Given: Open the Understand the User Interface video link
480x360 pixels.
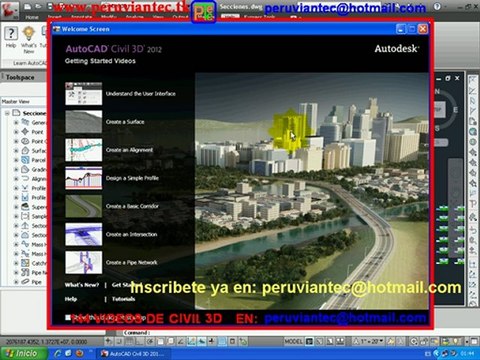Looking at the screenshot, I should pyautogui.click(x=141, y=94).
